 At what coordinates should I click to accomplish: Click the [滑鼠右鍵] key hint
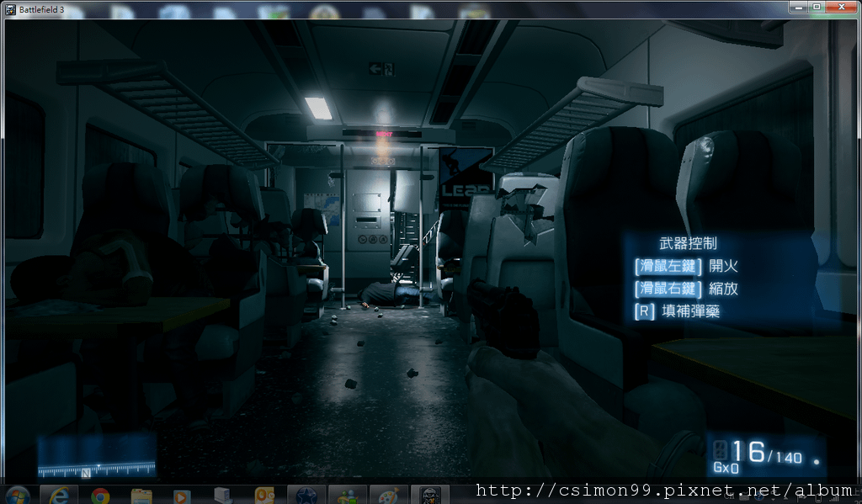(668, 289)
